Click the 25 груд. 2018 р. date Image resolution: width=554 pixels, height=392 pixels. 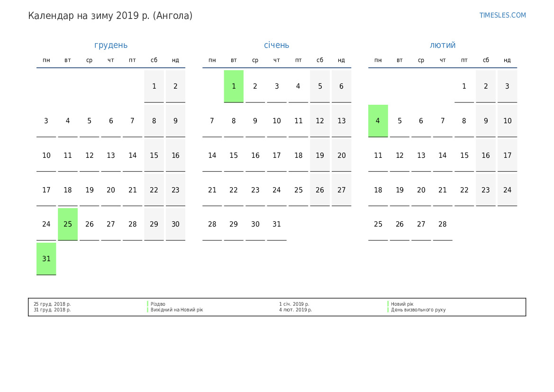[52, 304]
